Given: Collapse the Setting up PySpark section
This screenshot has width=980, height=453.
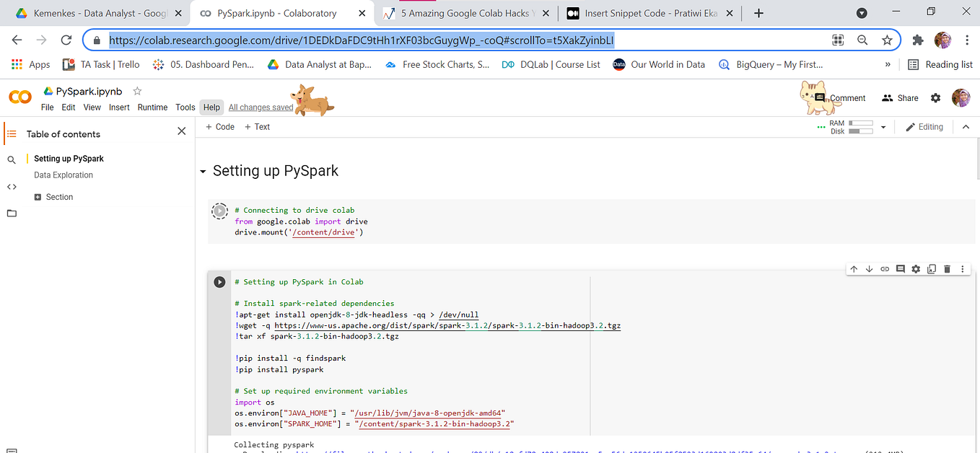Looking at the screenshot, I should click(203, 172).
